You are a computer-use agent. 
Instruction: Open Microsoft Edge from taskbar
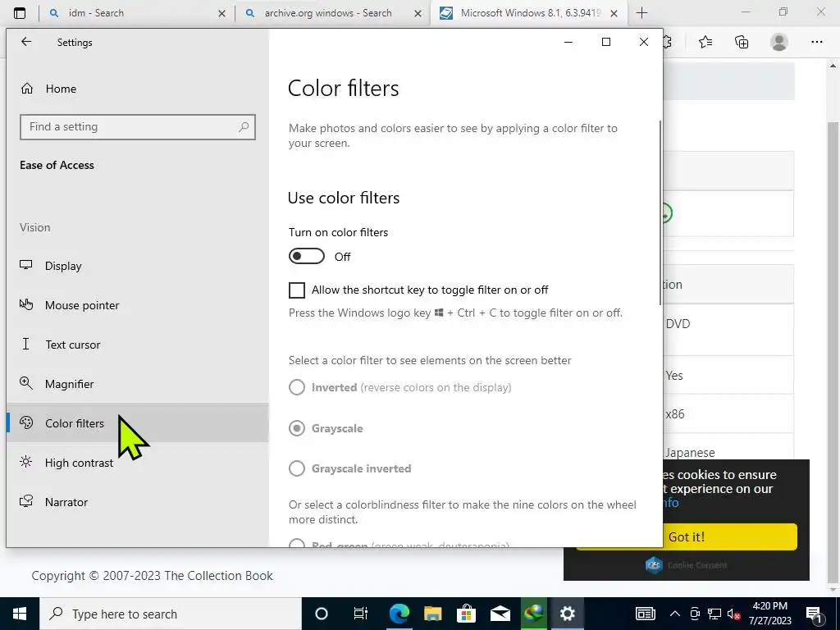click(x=399, y=614)
